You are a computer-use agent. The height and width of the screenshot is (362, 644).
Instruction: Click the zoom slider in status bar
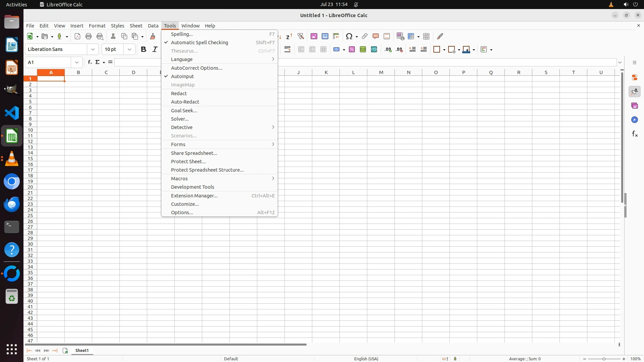pos(604,359)
